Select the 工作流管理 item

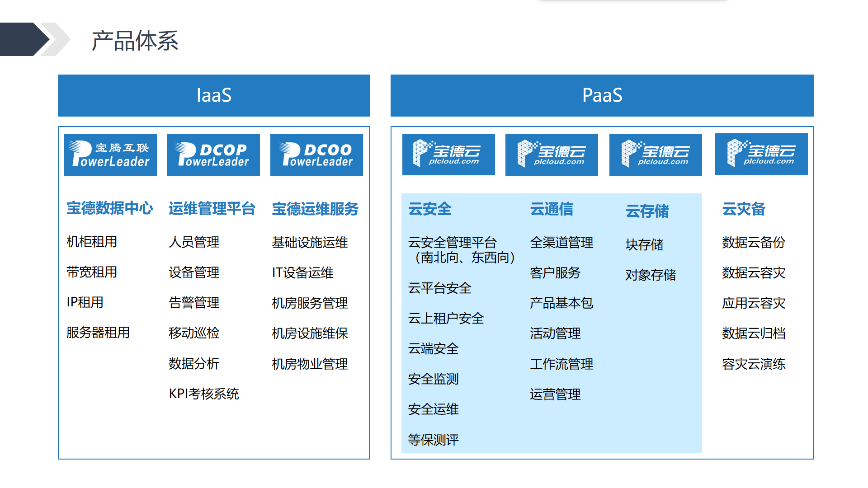pos(561,364)
